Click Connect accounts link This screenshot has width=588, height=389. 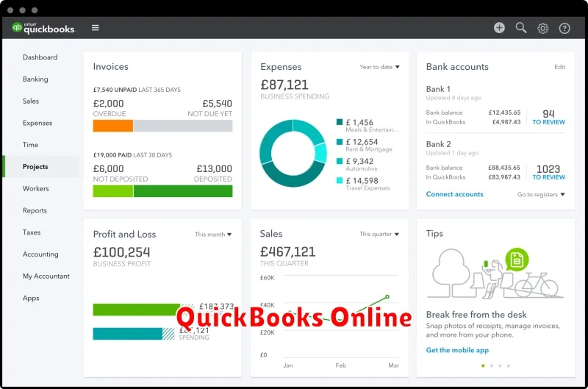pos(454,194)
